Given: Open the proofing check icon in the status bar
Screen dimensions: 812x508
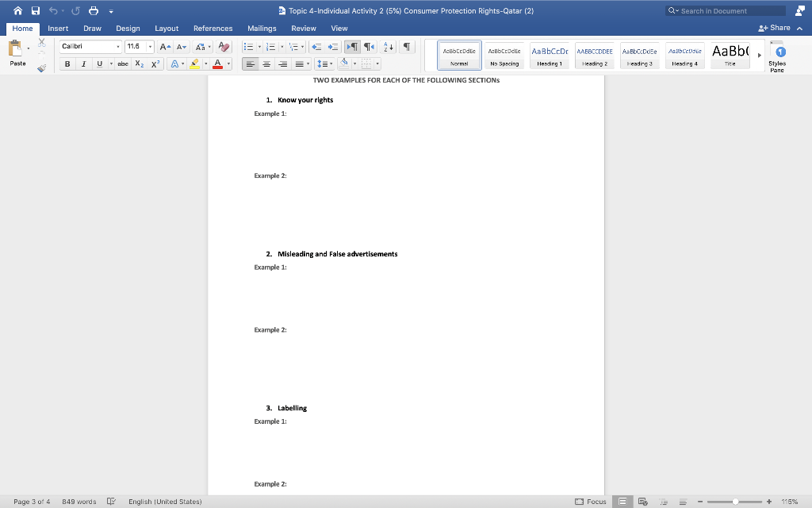Looking at the screenshot, I should (x=111, y=502).
